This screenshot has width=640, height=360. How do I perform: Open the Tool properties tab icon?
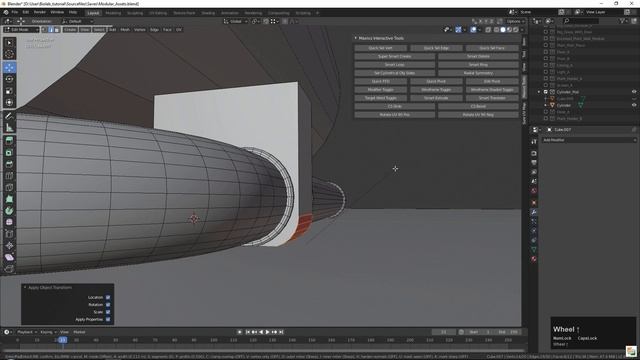click(533, 142)
